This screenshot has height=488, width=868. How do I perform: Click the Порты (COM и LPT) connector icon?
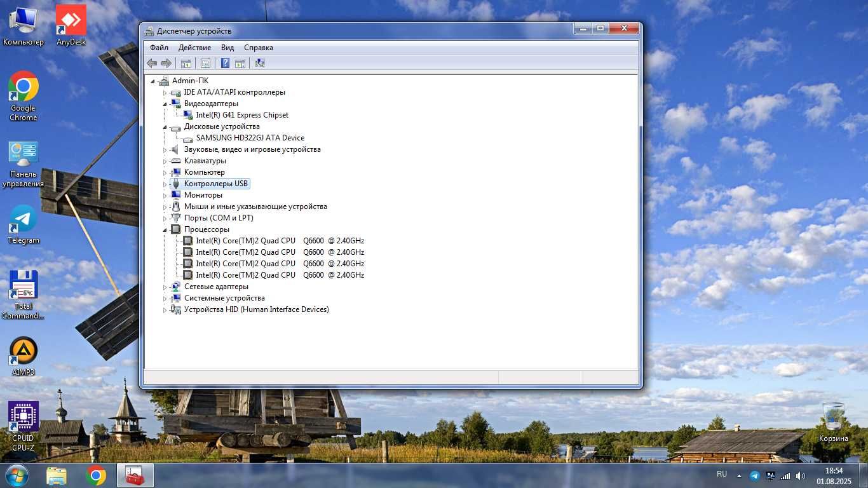coord(176,218)
